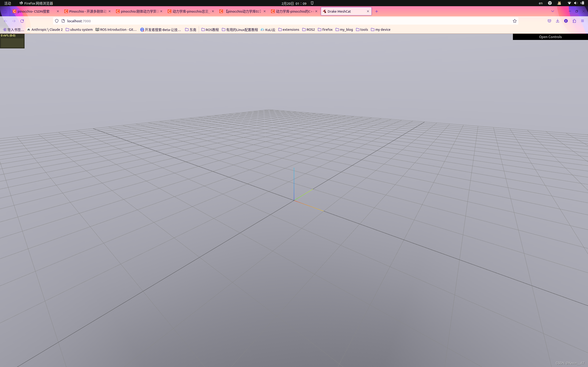Viewport: 588px width, 367px height.
Task: Close the Pinocchio - 开源多刚体动 tab
Action: 110,11
